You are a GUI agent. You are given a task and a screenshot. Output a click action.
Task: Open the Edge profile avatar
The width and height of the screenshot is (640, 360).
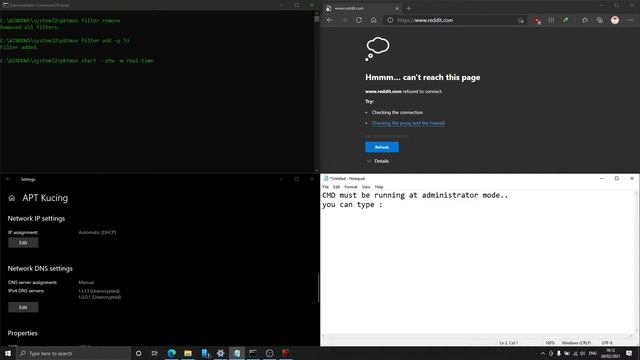click(615, 20)
